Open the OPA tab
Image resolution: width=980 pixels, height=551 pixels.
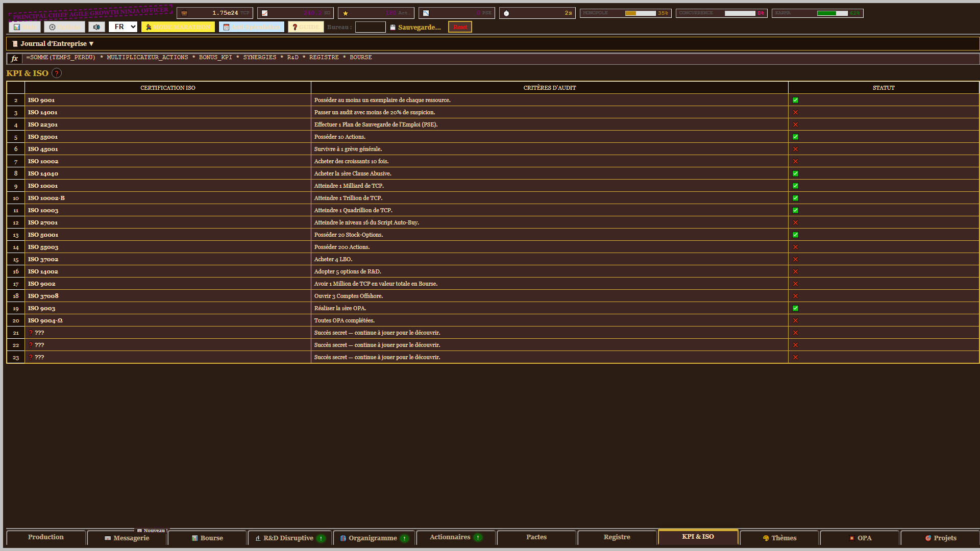pos(860,538)
